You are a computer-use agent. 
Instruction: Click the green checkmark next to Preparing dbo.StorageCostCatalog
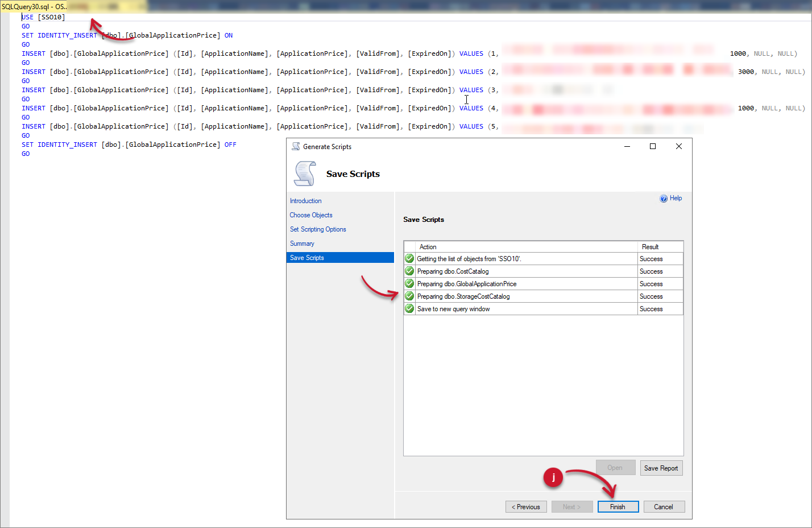(409, 296)
